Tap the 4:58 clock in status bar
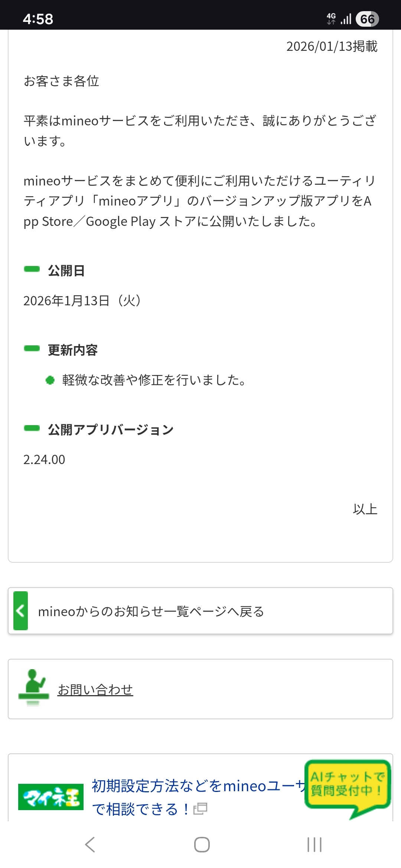401x868 pixels. coord(38,19)
